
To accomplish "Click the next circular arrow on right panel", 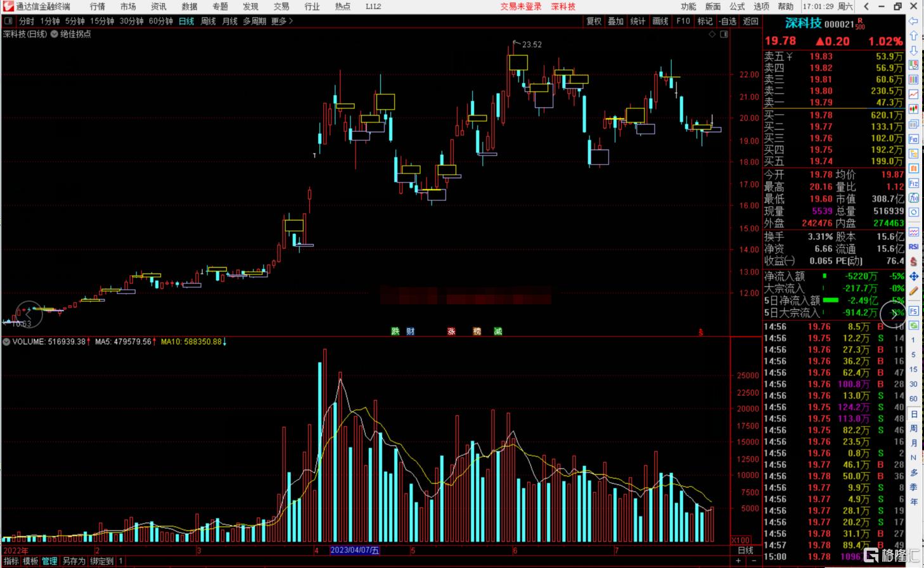I will click(893, 314).
